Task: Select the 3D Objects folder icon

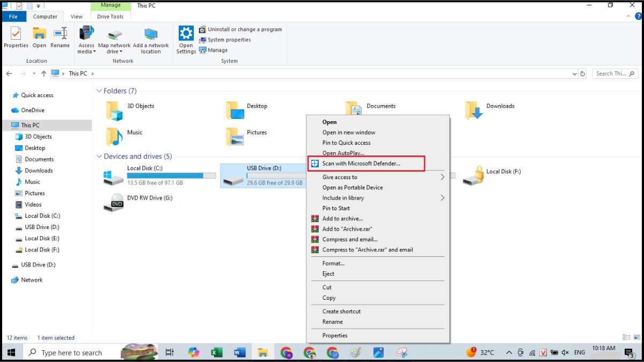Action: [114, 110]
